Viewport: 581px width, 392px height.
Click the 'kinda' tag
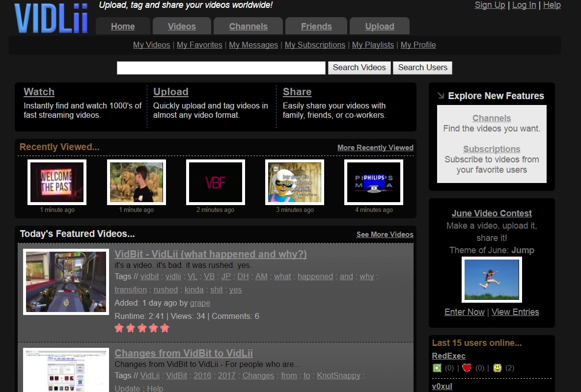coord(194,290)
